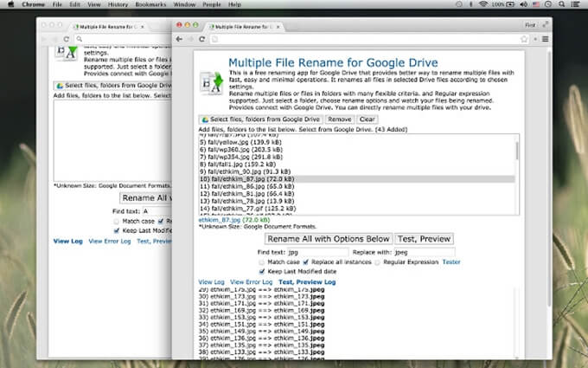
Task: Toggle the Regular Expression checkbox
Action: (x=375, y=261)
